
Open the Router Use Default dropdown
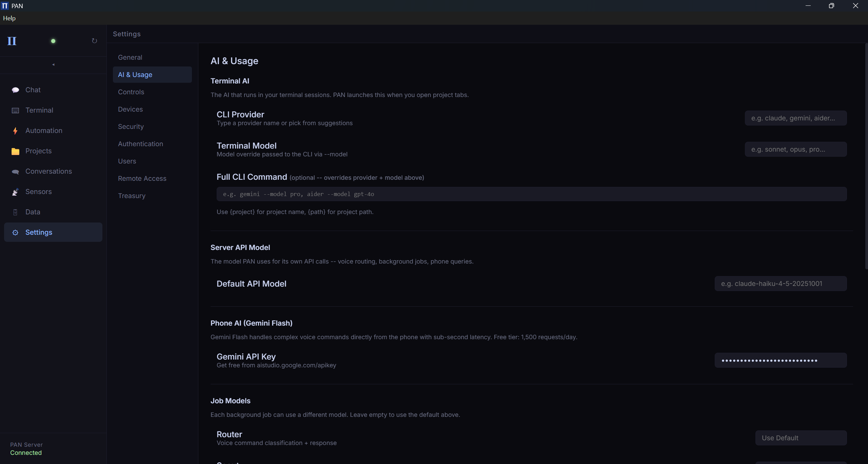tap(801, 438)
